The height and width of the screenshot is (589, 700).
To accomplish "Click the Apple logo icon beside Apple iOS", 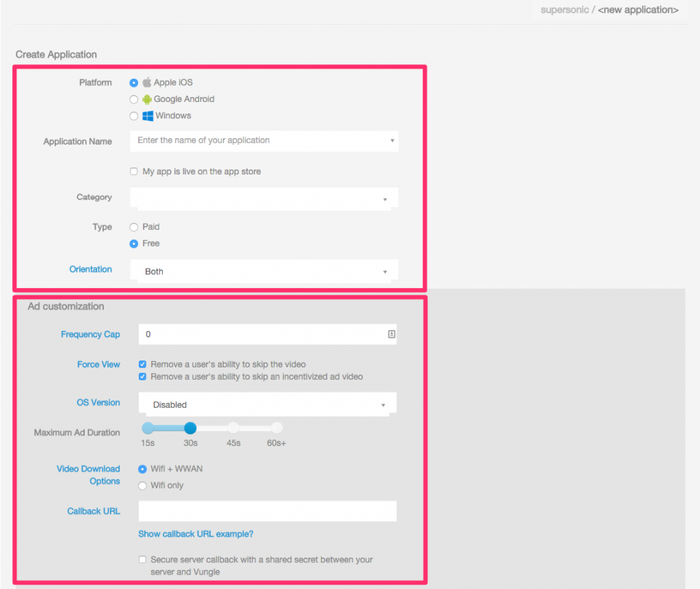I will pyautogui.click(x=146, y=82).
